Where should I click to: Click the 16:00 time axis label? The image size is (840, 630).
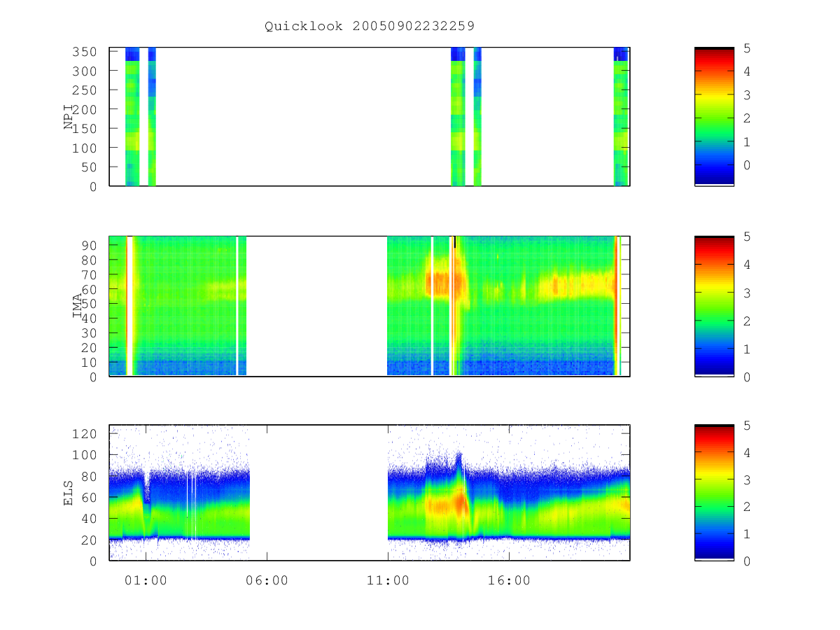coord(509,580)
